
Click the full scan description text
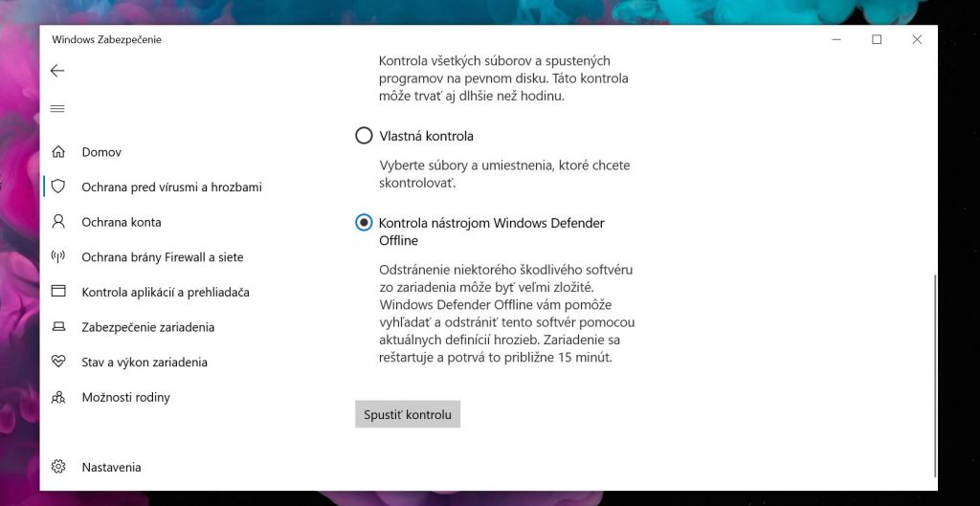(503, 78)
